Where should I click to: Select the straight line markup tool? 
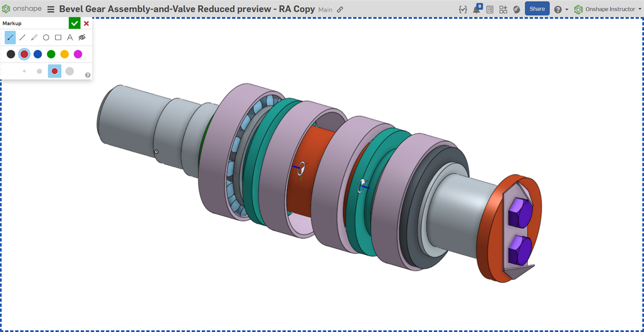click(22, 37)
